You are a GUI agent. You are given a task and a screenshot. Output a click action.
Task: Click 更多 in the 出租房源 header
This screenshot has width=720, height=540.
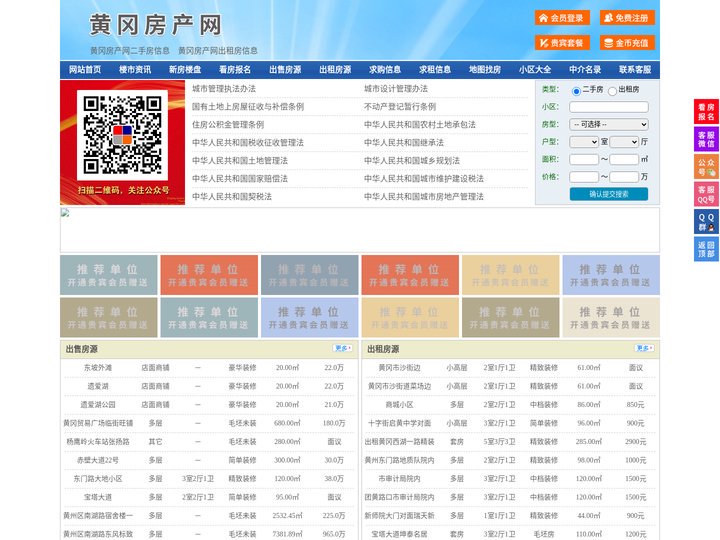click(644, 349)
